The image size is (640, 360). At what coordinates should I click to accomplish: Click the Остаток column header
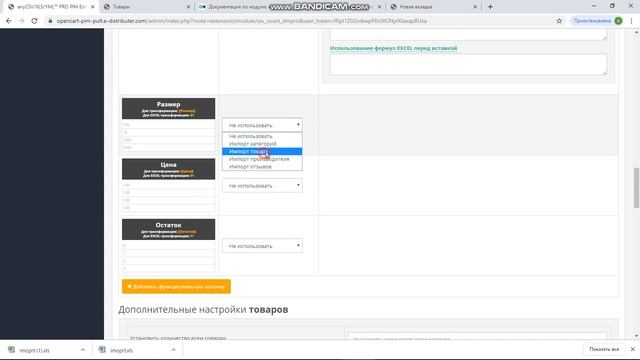168,229
